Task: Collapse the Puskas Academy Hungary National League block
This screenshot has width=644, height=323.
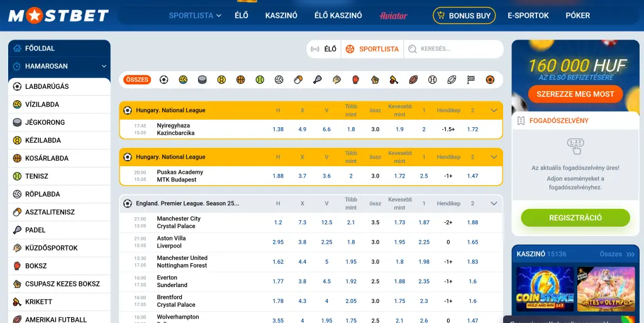Action: [x=494, y=157]
